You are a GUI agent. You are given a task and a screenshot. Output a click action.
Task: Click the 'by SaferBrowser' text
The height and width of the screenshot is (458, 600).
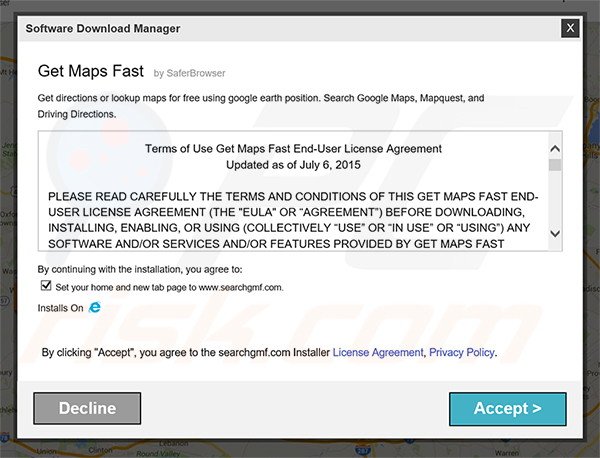pyautogui.click(x=189, y=73)
